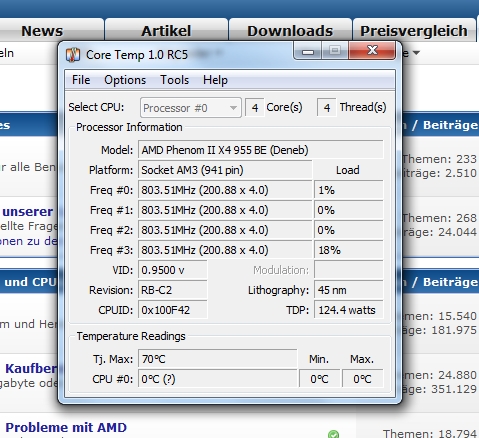The image size is (479, 438).
Task: Click the Lithography value 45 nm
Action: point(349,290)
